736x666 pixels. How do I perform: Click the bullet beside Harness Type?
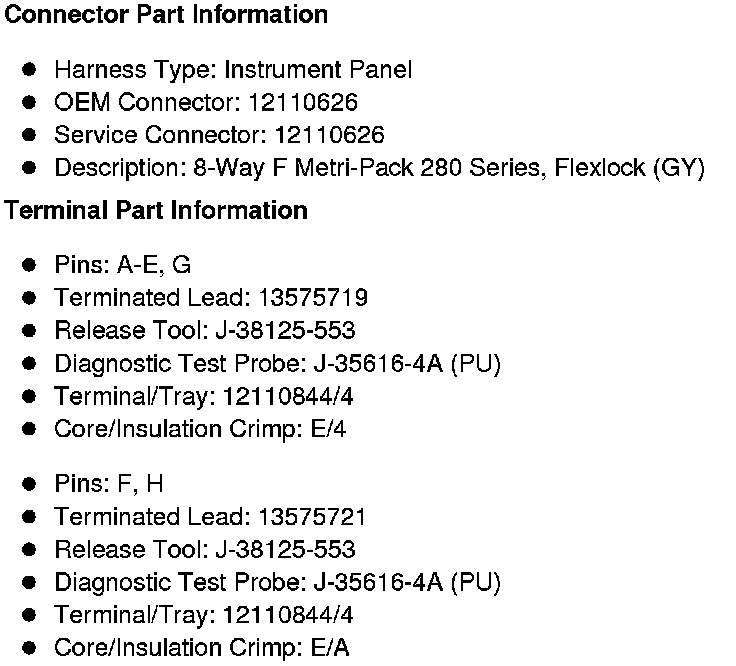[x=30, y=70]
